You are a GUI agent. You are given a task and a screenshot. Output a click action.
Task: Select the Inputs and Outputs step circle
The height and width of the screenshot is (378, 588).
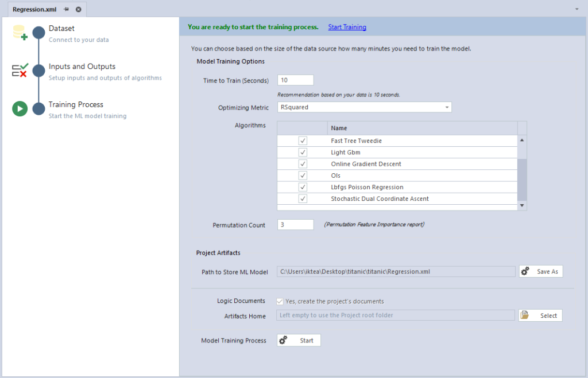tap(38, 71)
